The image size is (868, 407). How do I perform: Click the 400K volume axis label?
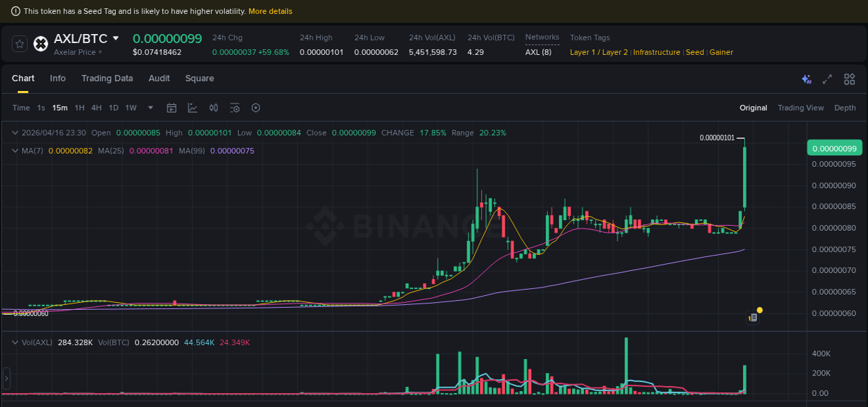click(x=821, y=354)
